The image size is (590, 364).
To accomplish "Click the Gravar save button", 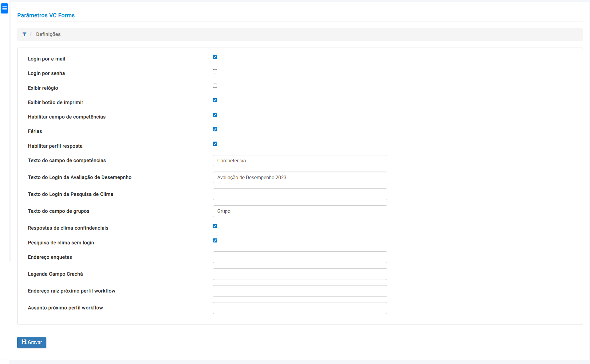I will [x=32, y=343].
